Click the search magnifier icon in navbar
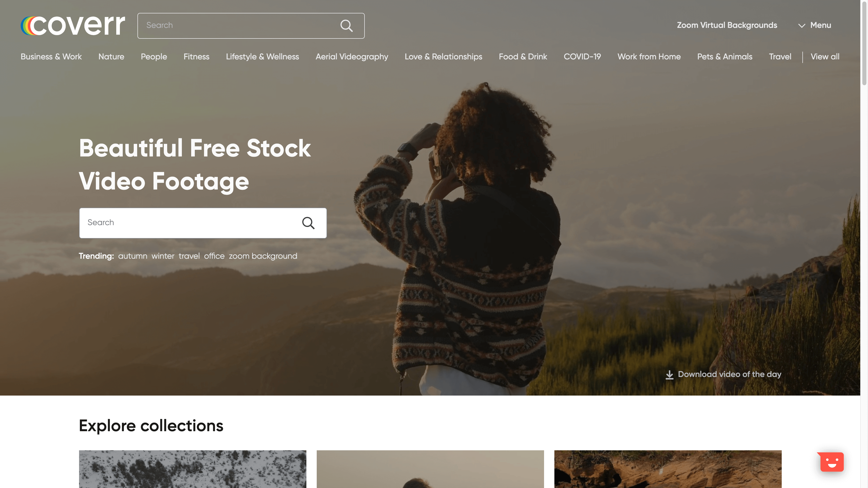This screenshot has height=488, width=868. (x=346, y=26)
